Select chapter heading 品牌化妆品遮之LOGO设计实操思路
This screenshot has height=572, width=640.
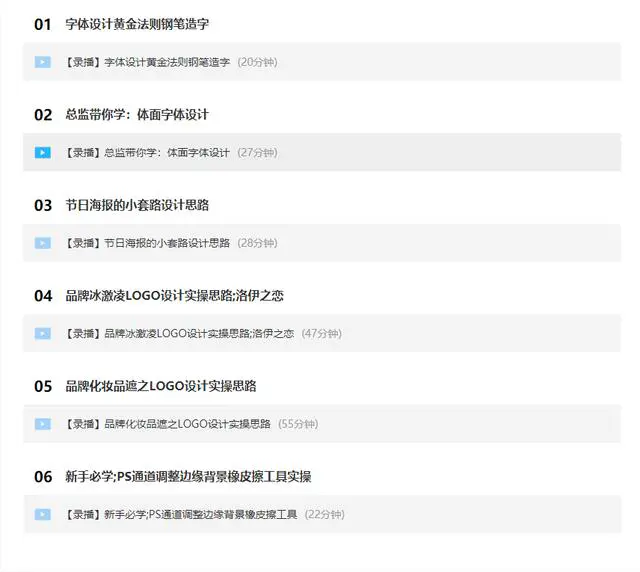click(x=161, y=386)
